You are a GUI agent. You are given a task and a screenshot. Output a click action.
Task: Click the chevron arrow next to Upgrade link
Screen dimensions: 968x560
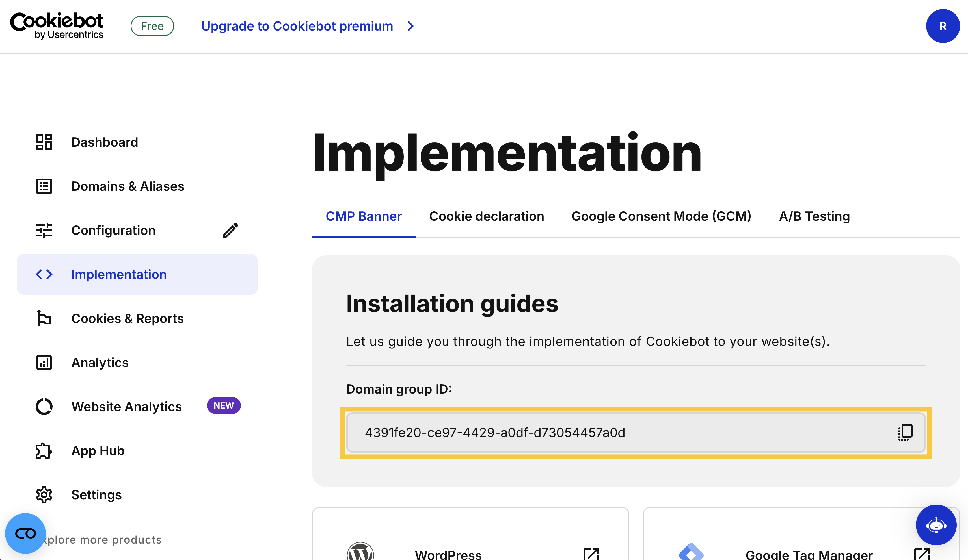click(x=410, y=26)
